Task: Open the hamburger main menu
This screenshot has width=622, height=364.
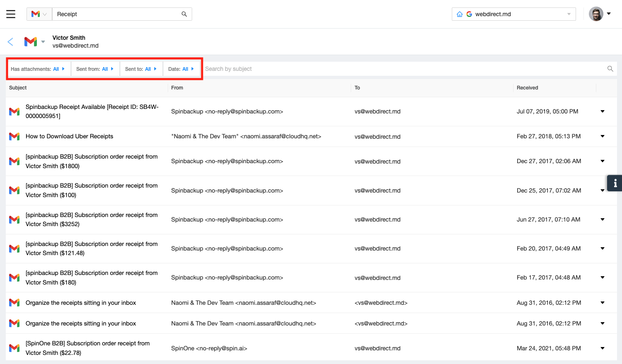Action: click(x=11, y=14)
